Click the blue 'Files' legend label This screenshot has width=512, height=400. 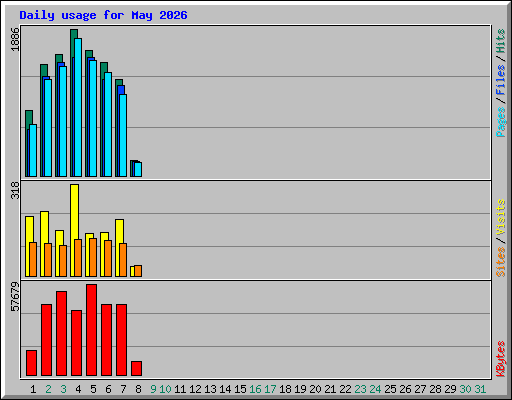[x=501, y=79]
